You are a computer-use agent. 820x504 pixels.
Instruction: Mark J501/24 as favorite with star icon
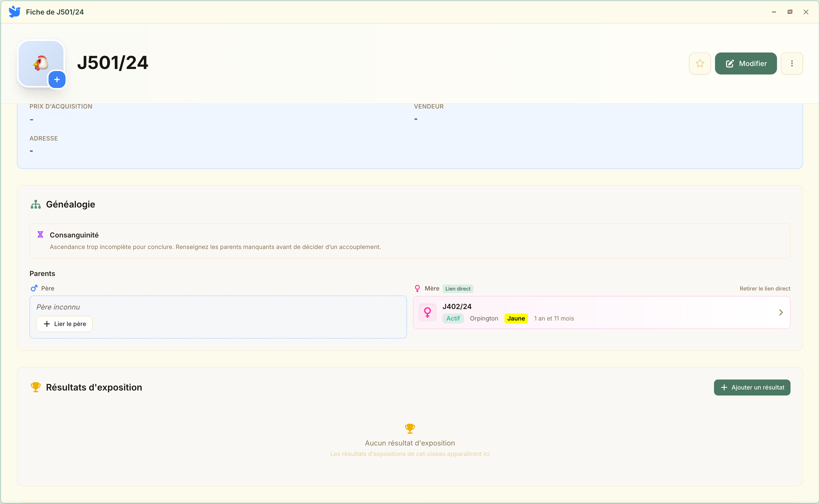coord(700,63)
